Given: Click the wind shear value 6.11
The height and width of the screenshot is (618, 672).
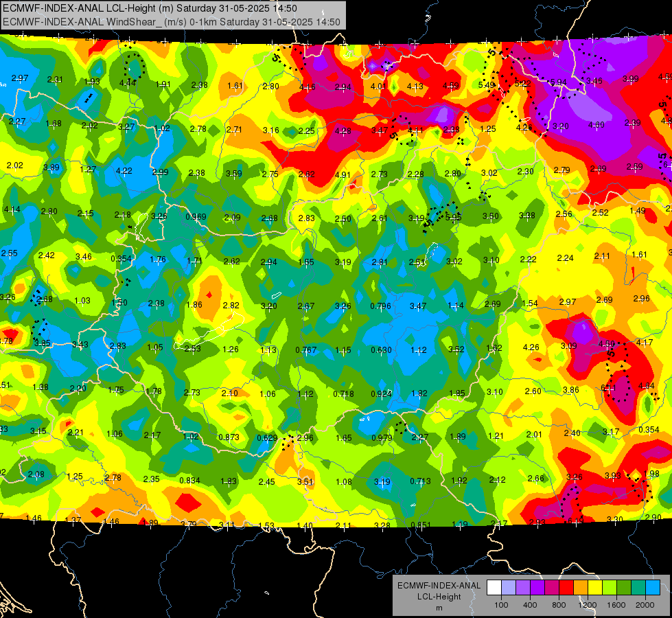Looking at the screenshot, I should point(609,388).
